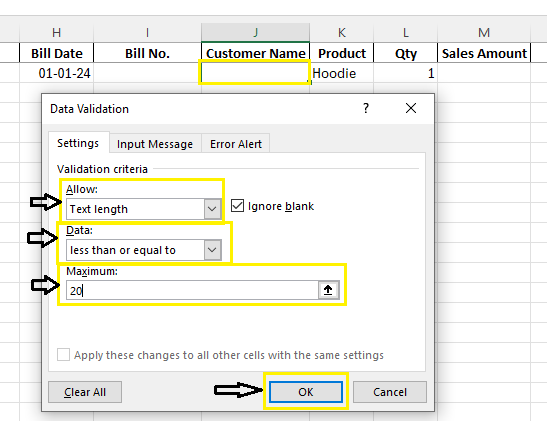Select the Qty cell containing 1
Image resolution: width=547 pixels, height=421 pixels.
405,73
